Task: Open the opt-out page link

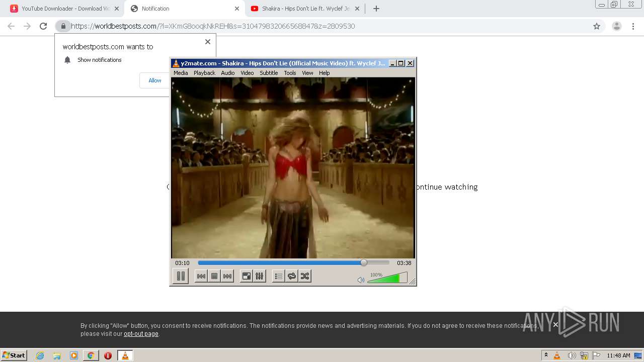Action: 141,334
